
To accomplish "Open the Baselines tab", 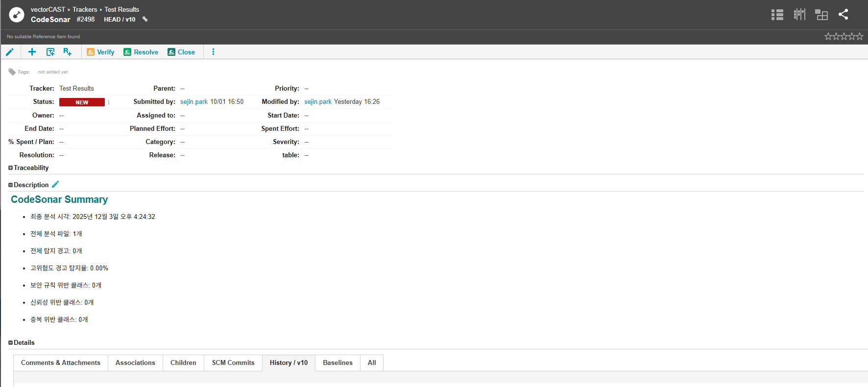I will [x=338, y=363].
